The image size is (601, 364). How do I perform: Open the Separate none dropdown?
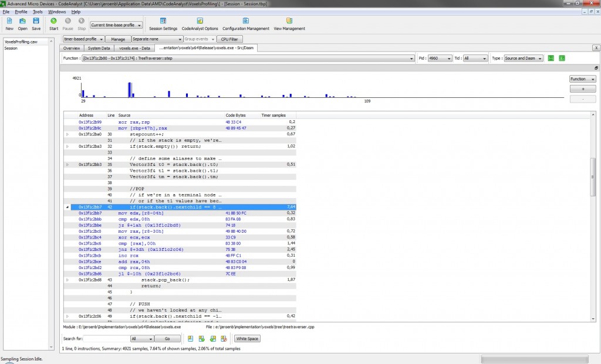click(157, 39)
